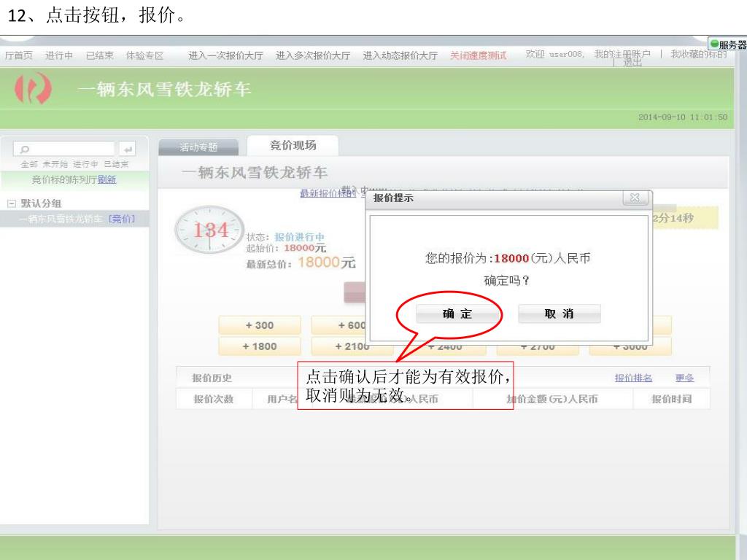Click 加价金额(元)人民币 column header
This screenshot has height=560, width=747.
pos(552,399)
